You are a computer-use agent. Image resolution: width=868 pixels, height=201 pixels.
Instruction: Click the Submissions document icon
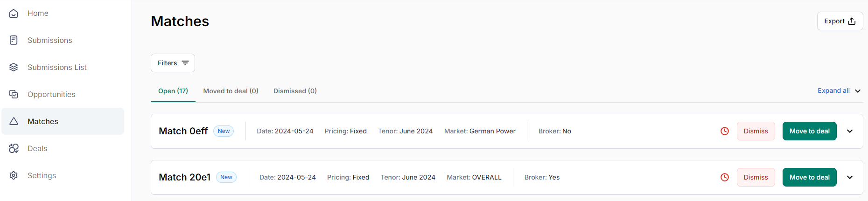point(14,40)
